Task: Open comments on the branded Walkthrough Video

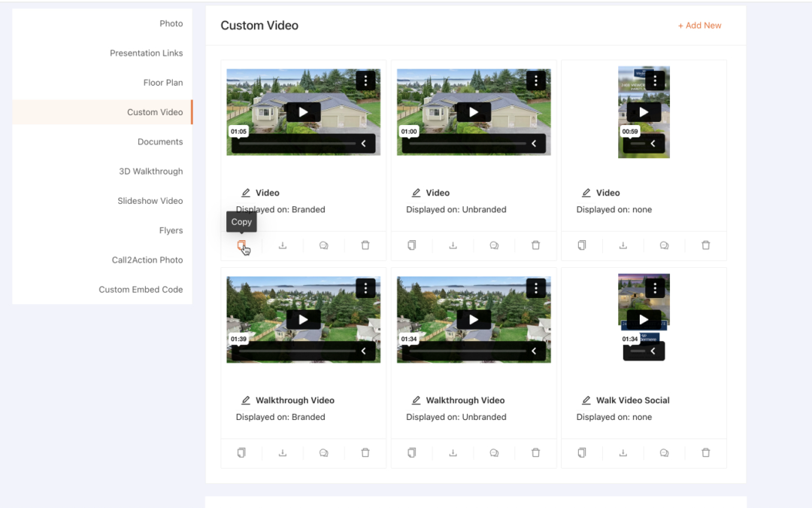Action: coord(323,452)
